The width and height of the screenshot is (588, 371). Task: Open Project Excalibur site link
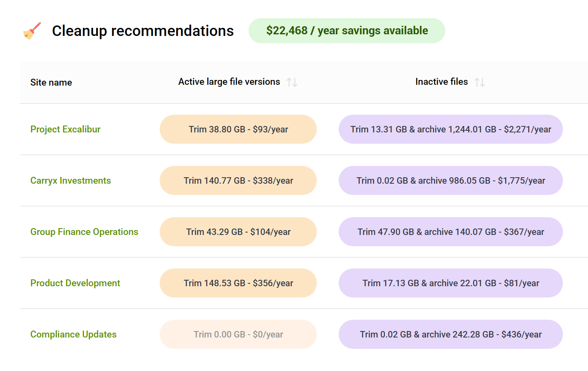65,129
